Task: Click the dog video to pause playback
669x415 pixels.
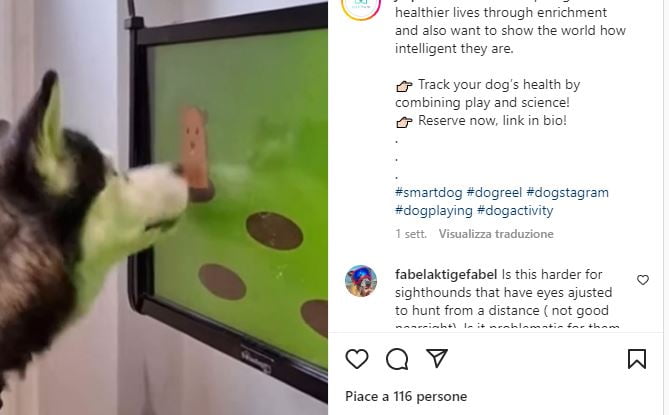Action: [164, 207]
